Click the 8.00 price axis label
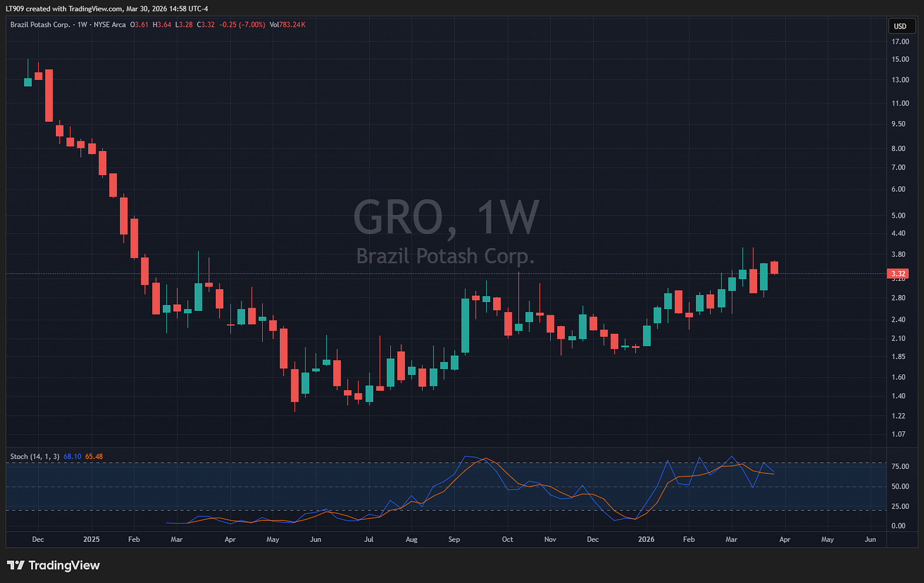 click(899, 149)
